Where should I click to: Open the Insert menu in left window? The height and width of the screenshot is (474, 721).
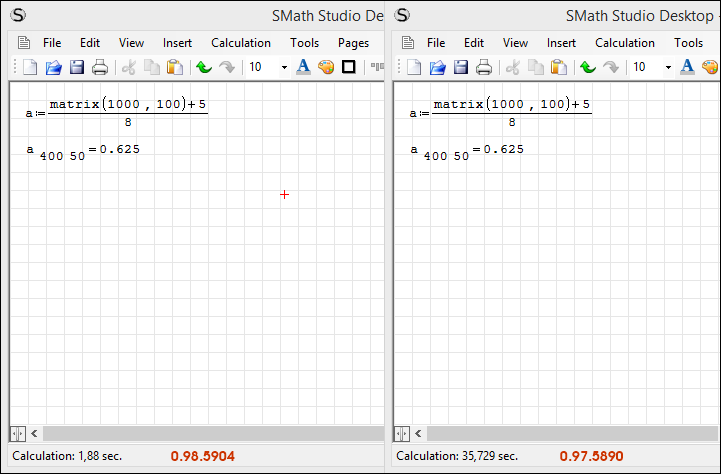point(178,43)
